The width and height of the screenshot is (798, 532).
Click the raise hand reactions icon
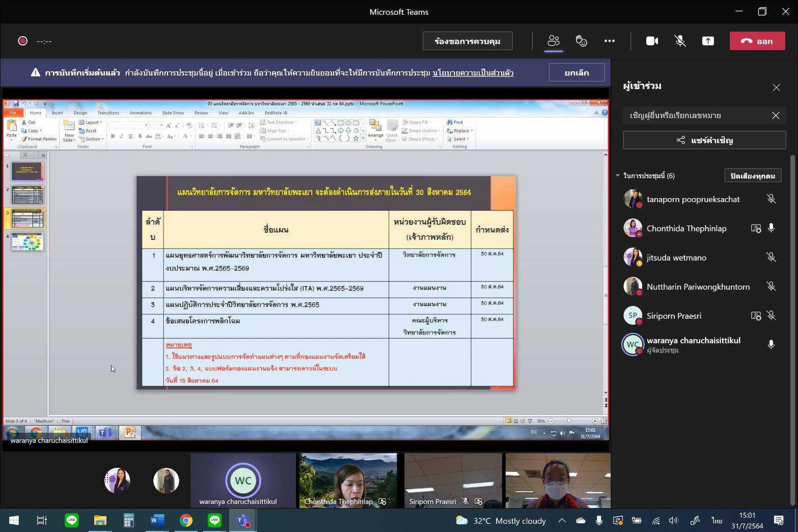pyautogui.click(x=581, y=41)
